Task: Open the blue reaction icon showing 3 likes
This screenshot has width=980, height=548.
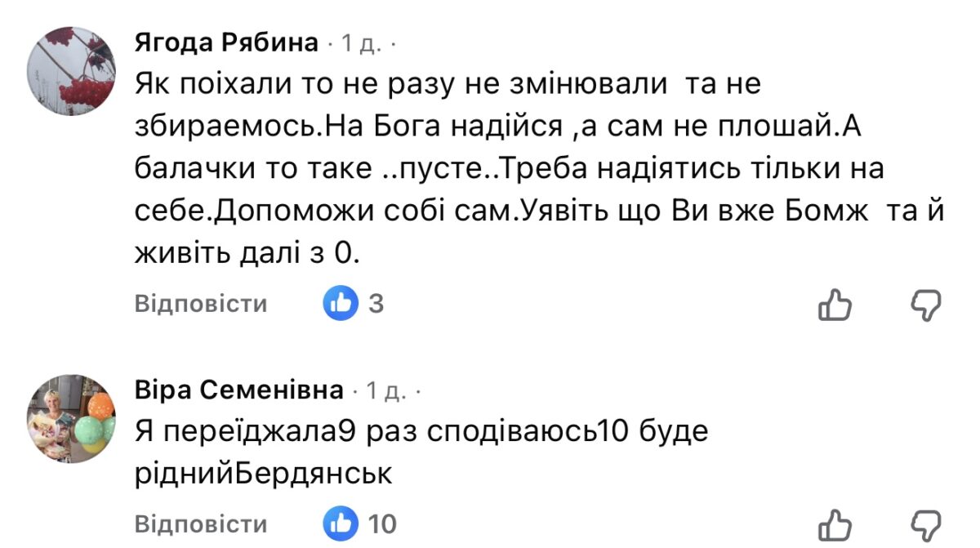Action: (x=341, y=304)
